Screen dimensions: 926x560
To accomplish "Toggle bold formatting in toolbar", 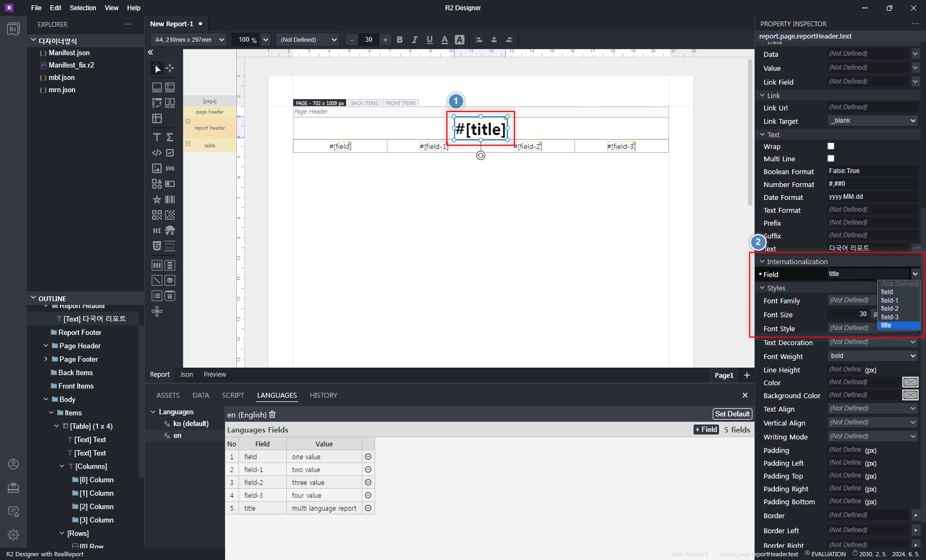I will click(x=400, y=40).
